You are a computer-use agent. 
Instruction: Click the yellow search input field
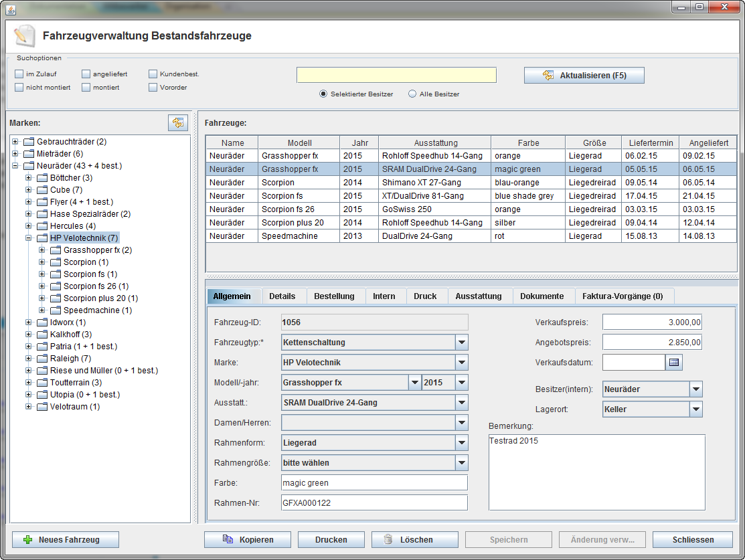tap(396, 75)
